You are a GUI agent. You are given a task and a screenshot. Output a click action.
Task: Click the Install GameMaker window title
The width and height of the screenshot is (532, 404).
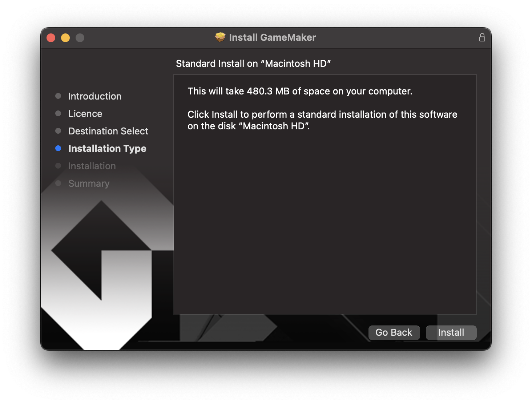[273, 37]
